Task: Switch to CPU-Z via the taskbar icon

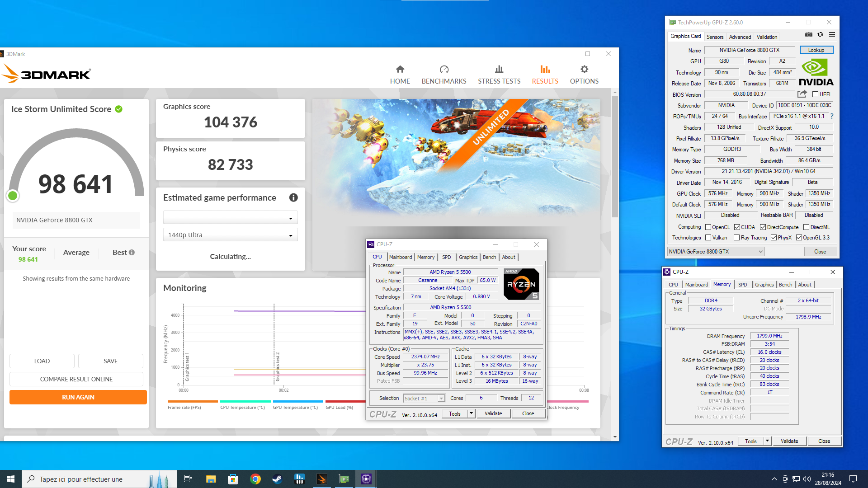Action: (366, 479)
